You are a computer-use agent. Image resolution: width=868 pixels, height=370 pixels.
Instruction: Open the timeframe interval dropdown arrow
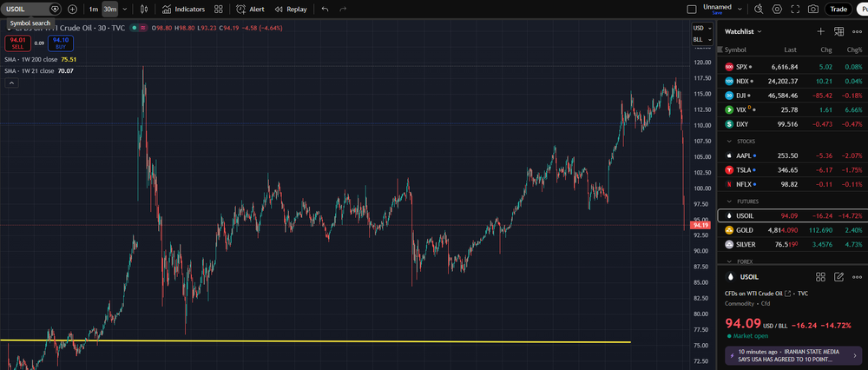tap(124, 9)
